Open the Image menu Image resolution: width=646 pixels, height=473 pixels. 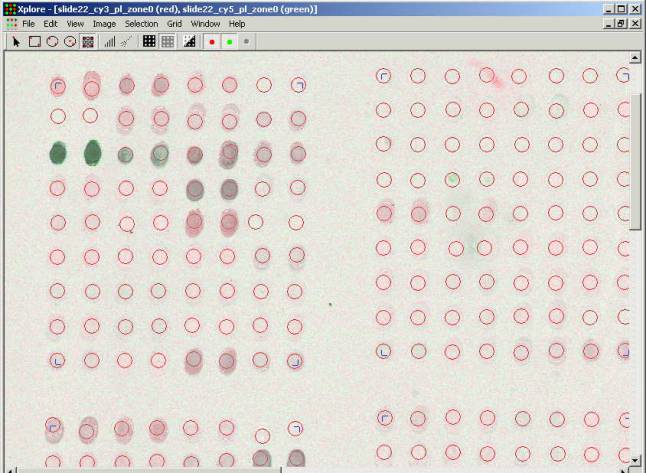(104, 24)
